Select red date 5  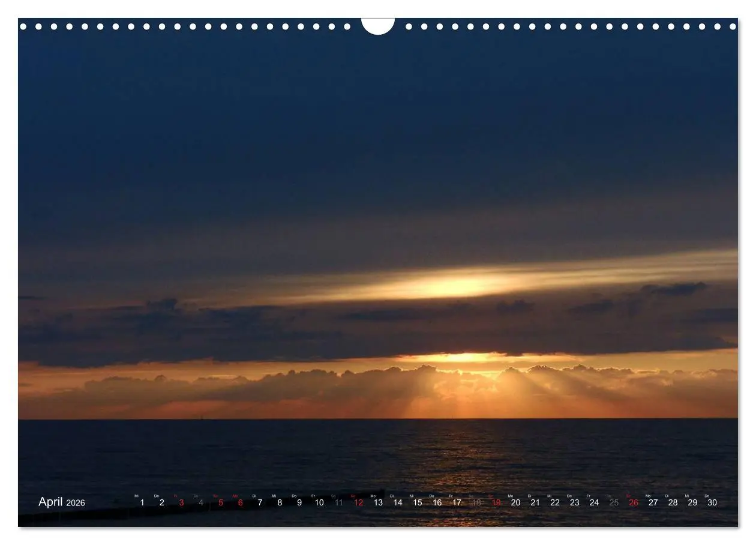click(221, 502)
